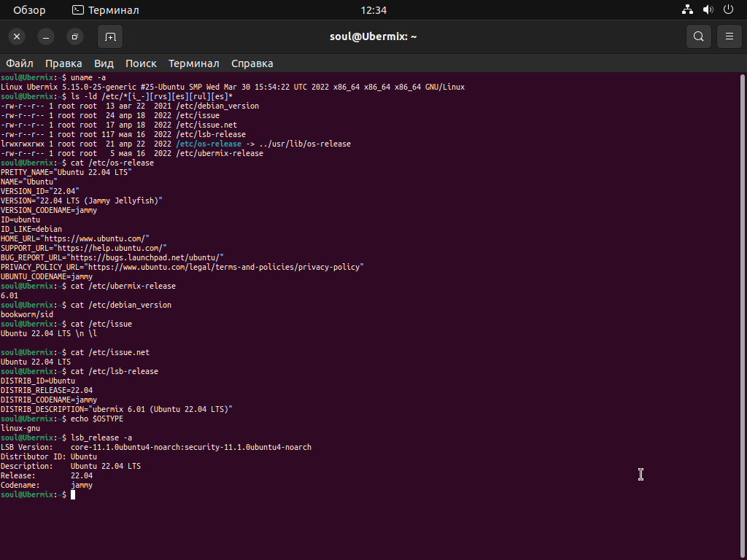The width and height of the screenshot is (747, 560).
Task: Open the Справка menu
Action: coord(252,63)
